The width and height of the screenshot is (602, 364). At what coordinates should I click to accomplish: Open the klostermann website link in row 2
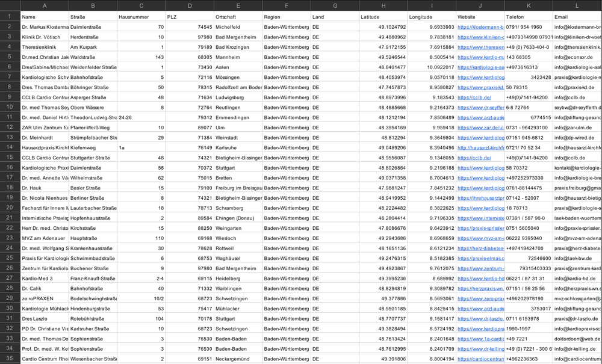480,27
